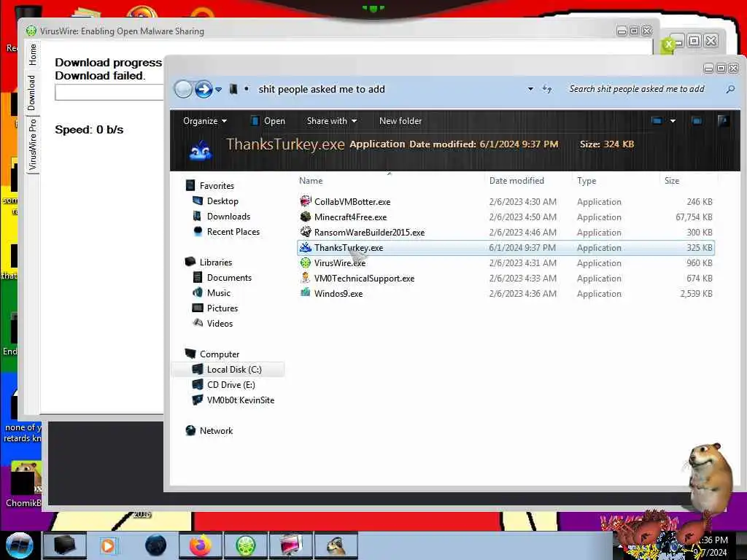The height and width of the screenshot is (560, 747).
Task: Open the dark globe browser taskbar icon
Action: coord(155,545)
